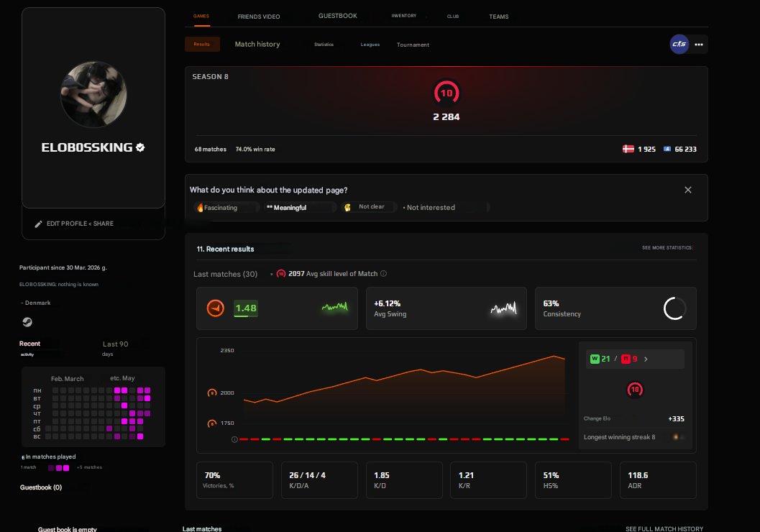Choose the Not clear feedback option
Viewport: 760px width, 532px height.
[369, 207]
